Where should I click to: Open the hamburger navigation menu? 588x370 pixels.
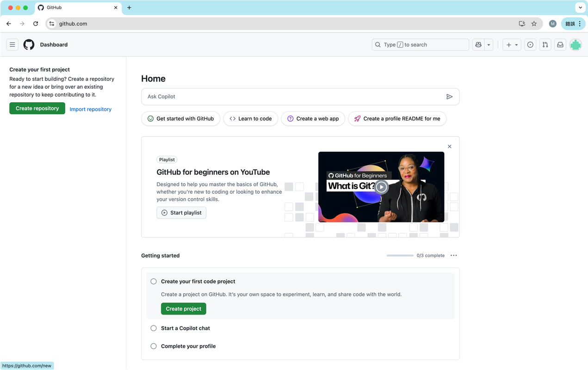[x=12, y=45]
